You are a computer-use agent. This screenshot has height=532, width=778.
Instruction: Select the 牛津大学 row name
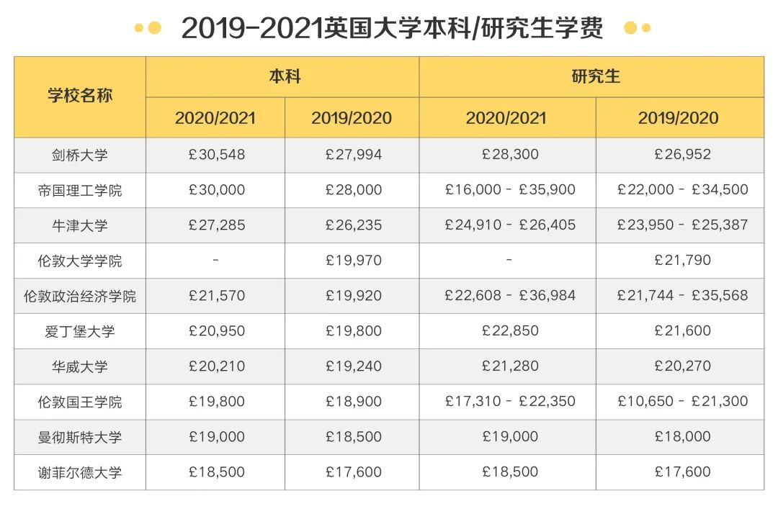coord(80,225)
